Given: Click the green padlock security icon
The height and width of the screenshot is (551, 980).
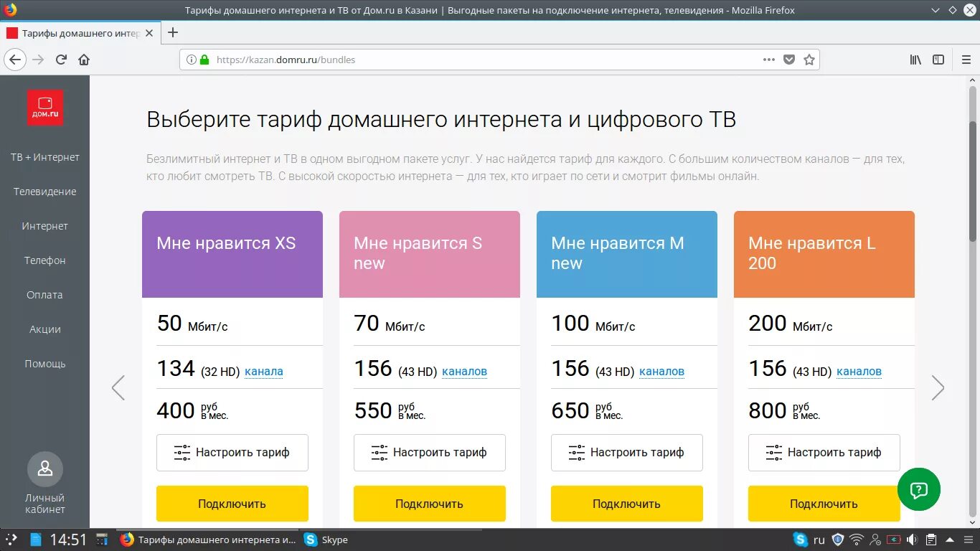Looking at the screenshot, I should pos(204,60).
